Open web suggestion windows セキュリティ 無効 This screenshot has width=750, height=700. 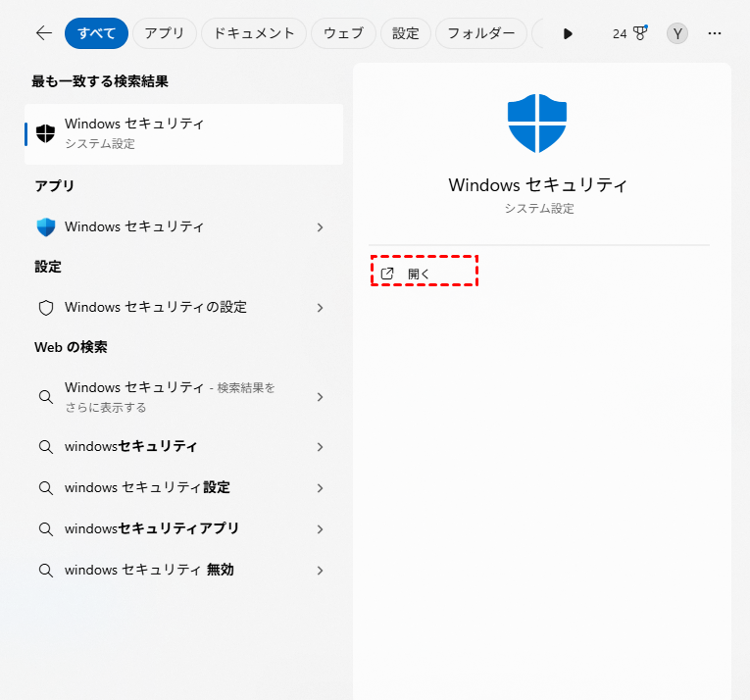click(x=183, y=571)
